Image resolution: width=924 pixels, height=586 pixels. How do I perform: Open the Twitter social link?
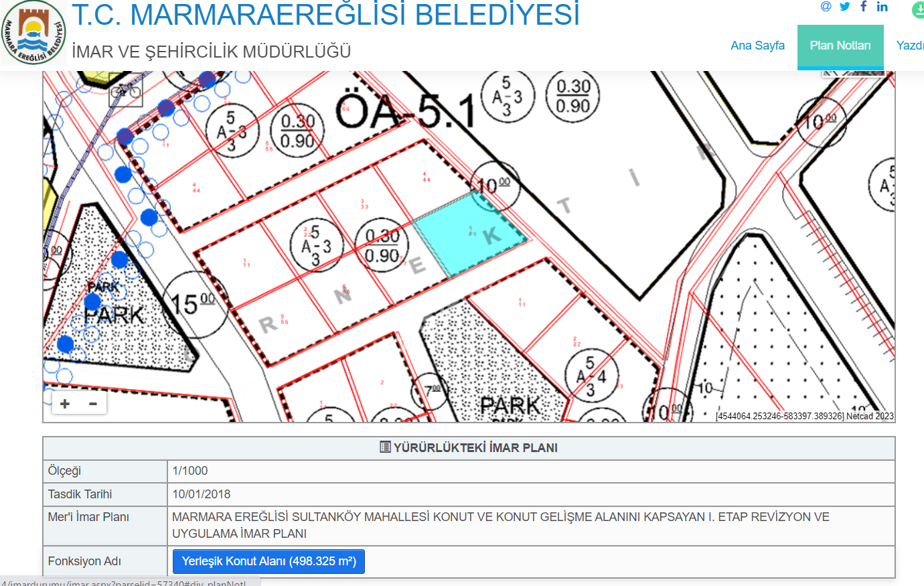click(845, 7)
